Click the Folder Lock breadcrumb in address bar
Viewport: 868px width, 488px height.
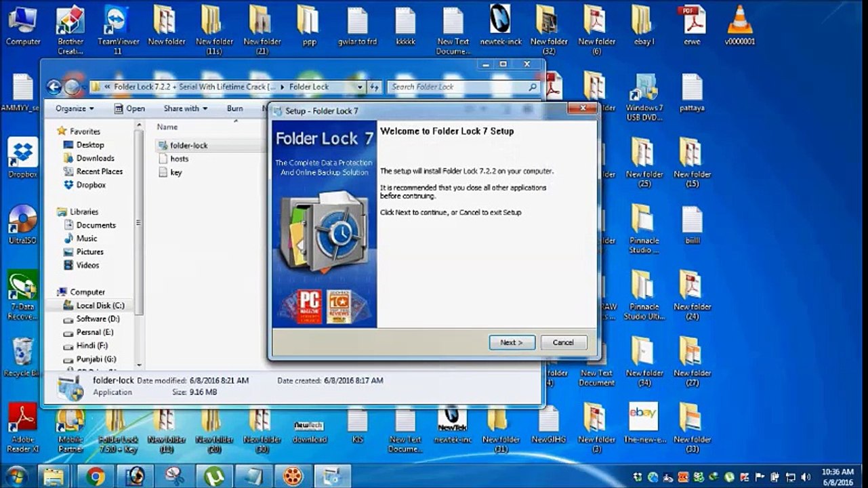[x=309, y=87]
